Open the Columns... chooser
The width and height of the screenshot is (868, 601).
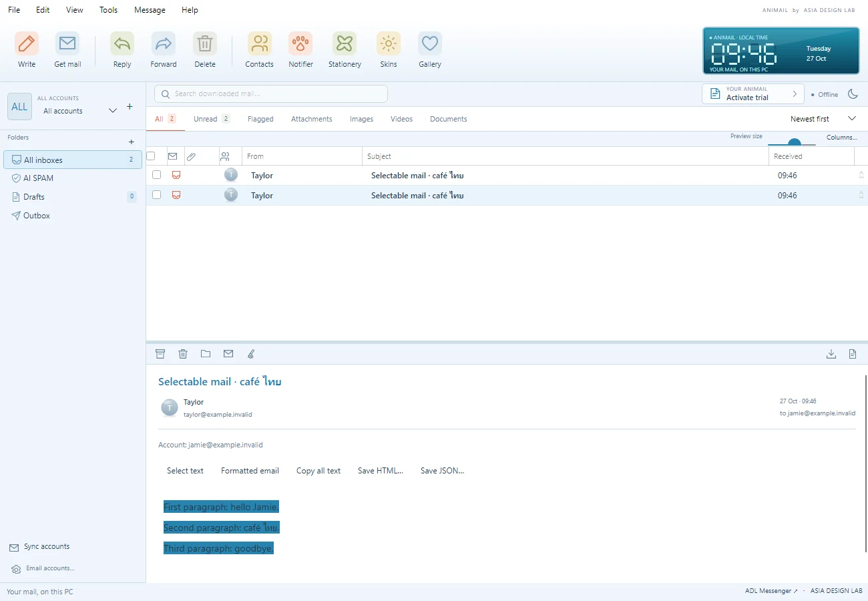841,137
